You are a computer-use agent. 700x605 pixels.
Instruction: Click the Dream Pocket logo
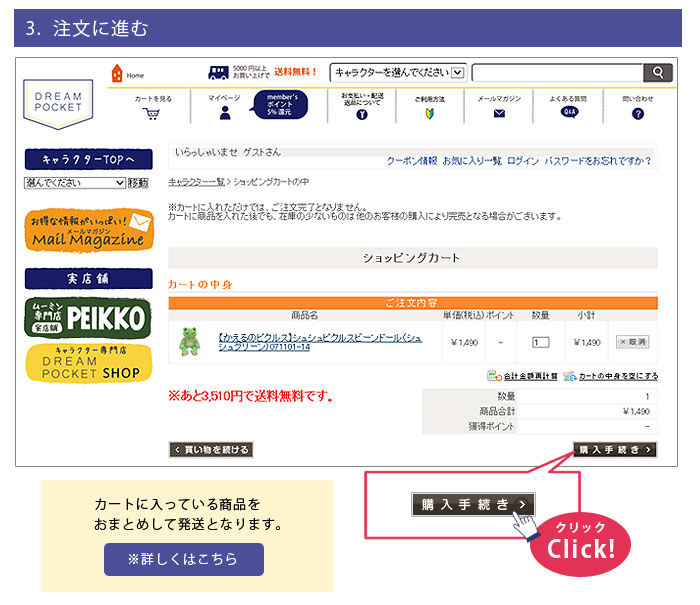point(59,103)
